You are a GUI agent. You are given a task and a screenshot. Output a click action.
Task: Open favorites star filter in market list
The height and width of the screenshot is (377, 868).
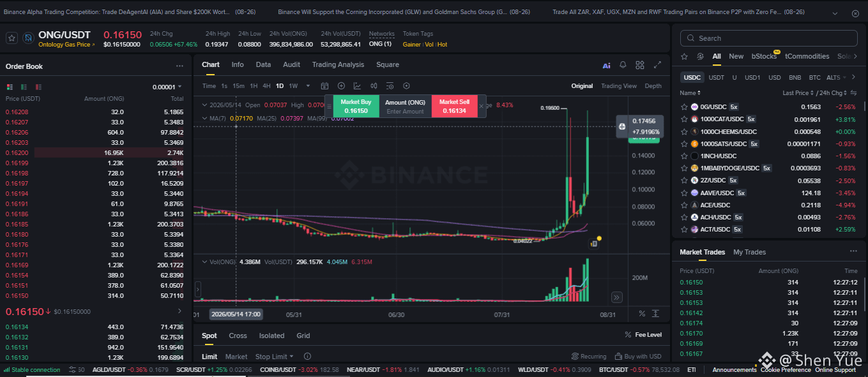click(x=684, y=56)
